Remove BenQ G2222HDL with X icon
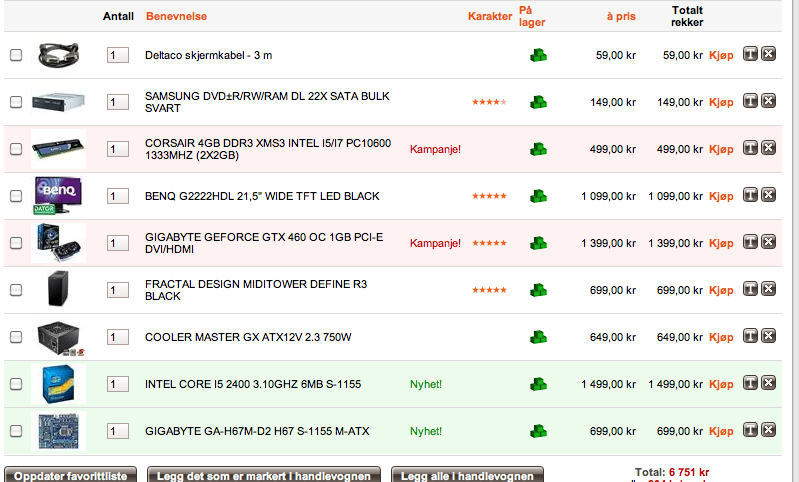This screenshot has width=799, height=482. tap(768, 195)
